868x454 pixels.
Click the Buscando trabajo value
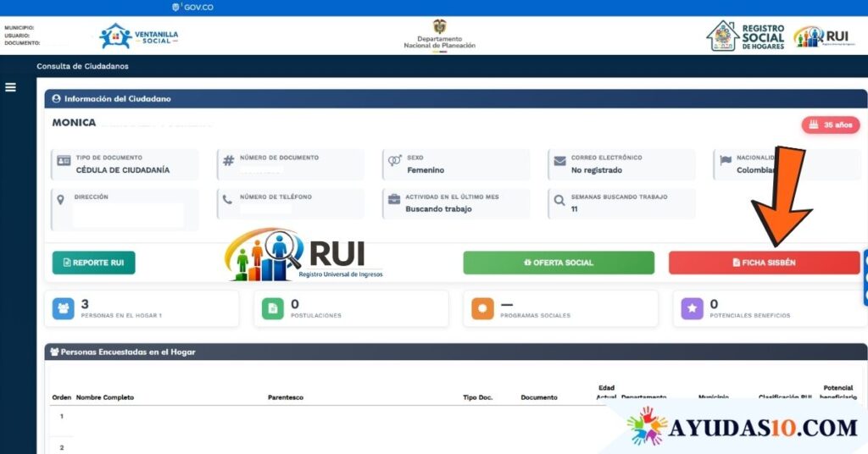438,209
